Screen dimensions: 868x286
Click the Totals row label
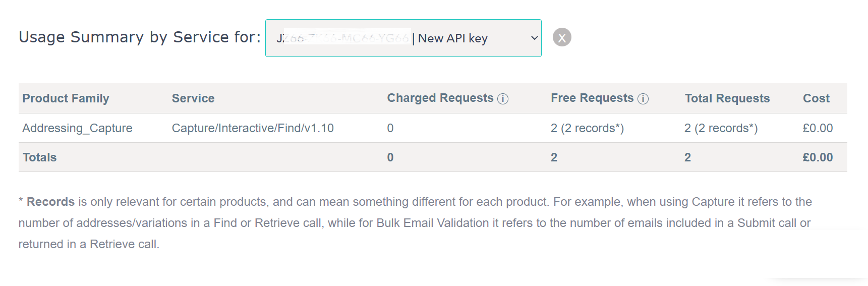coord(40,157)
